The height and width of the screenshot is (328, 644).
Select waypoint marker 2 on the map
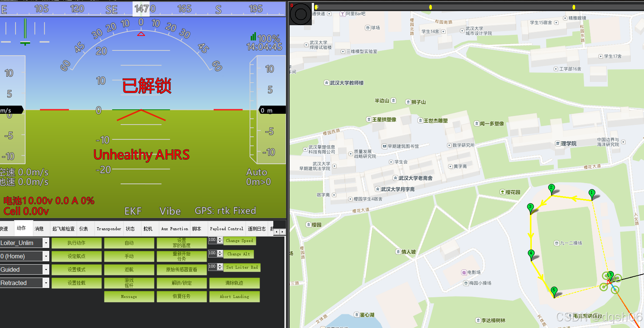point(551,189)
